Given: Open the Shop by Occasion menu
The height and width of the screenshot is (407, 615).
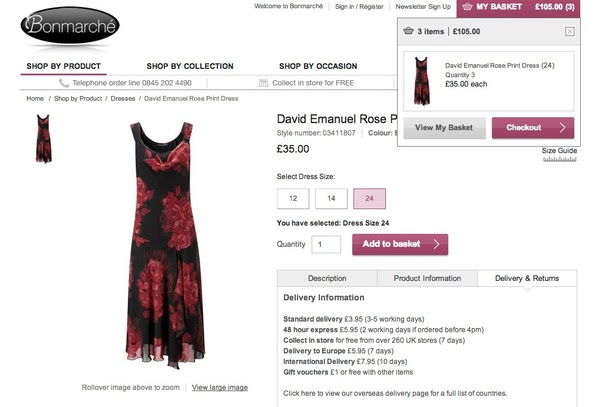Looking at the screenshot, I should coord(318,66).
